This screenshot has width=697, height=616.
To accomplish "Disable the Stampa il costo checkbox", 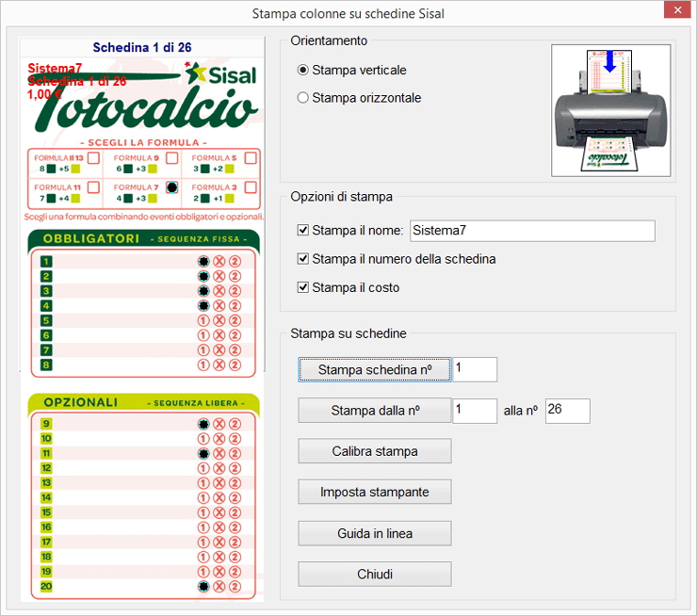I will tap(303, 287).
